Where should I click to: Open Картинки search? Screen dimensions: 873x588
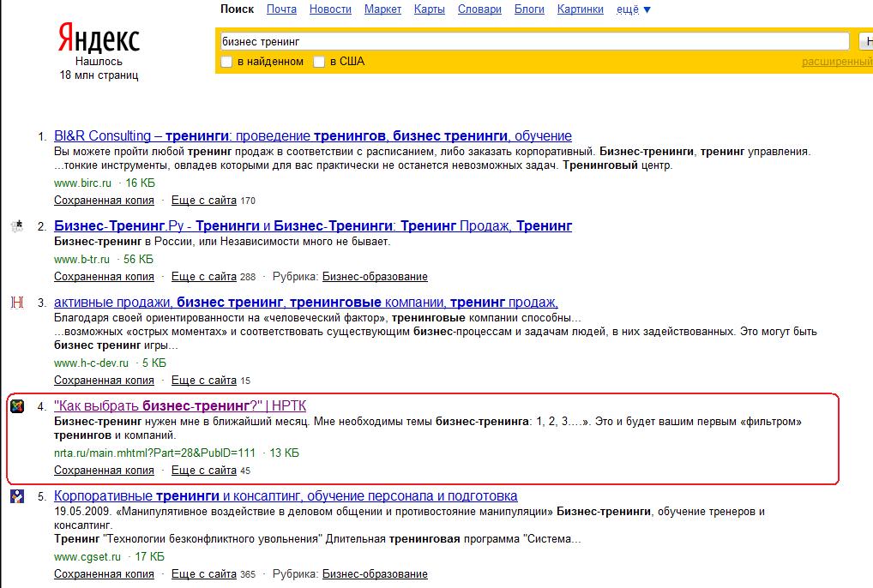pos(581,9)
